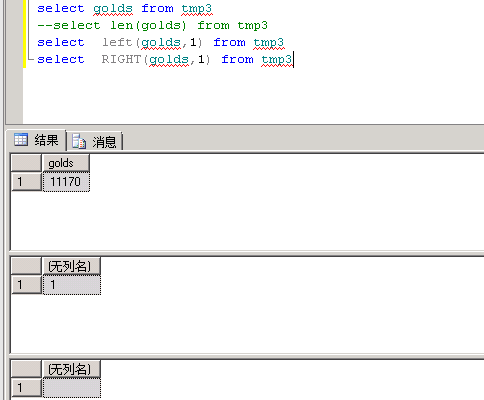Select the golds column header
The height and width of the screenshot is (400, 484).
pyautogui.click(x=66, y=163)
